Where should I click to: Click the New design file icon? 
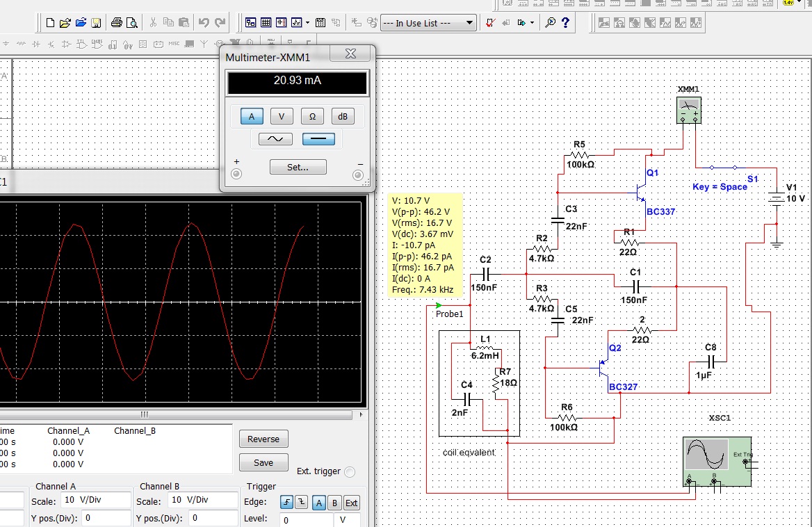pos(50,23)
